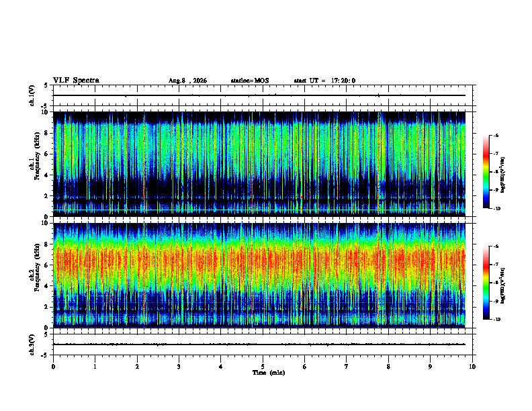Select the date label "Aug.8 , 2026"

(187, 81)
